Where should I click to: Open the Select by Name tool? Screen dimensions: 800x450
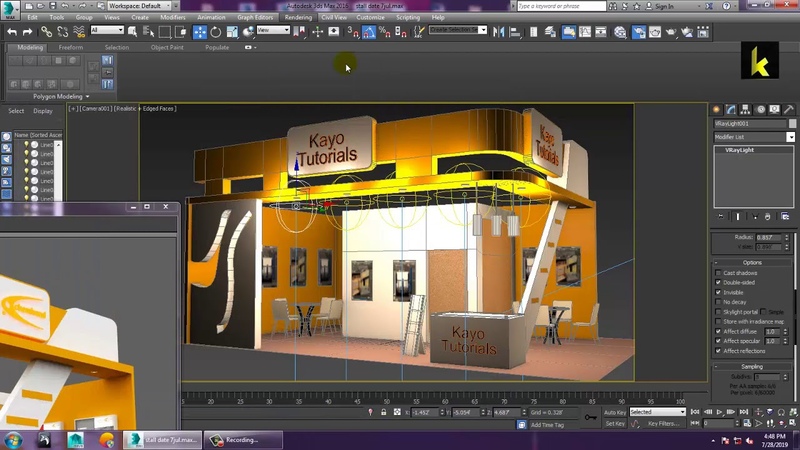point(148,32)
